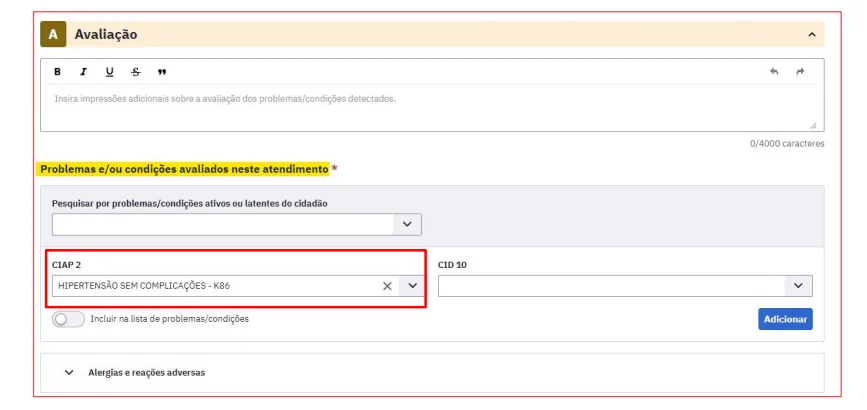Click the Alergias e reações adversas label
Viewport: 867px width, 410px height.
[147, 372]
